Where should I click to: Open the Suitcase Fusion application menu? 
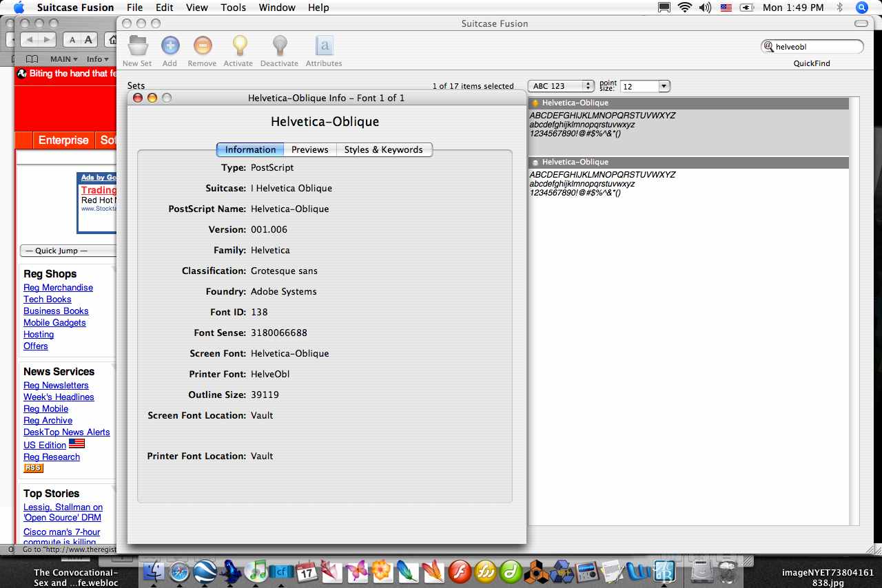[x=76, y=8]
